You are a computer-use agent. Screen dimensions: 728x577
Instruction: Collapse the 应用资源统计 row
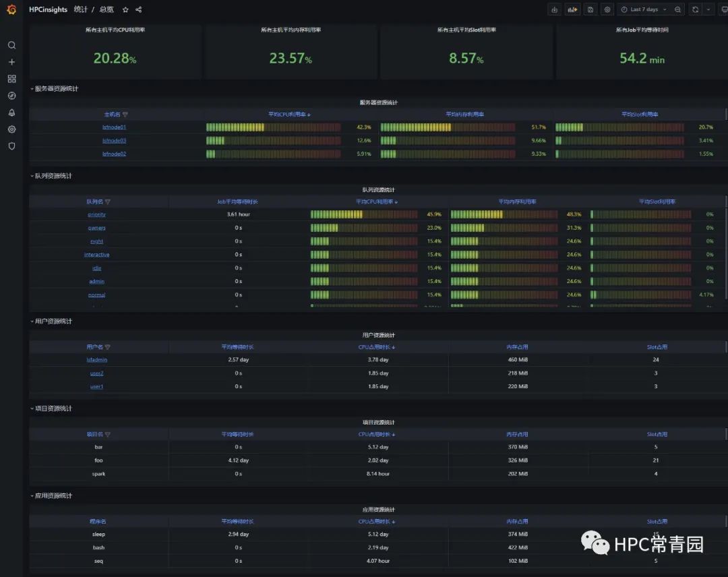click(51, 495)
